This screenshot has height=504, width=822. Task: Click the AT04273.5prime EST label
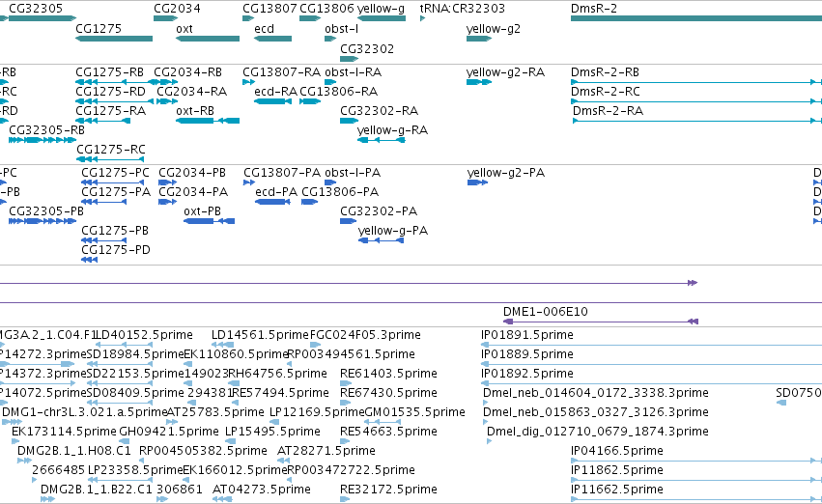click(x=262, y=490)
